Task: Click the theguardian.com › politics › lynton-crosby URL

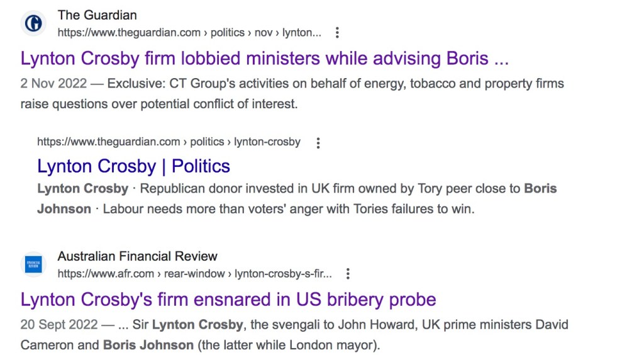Action: (169, 142)
